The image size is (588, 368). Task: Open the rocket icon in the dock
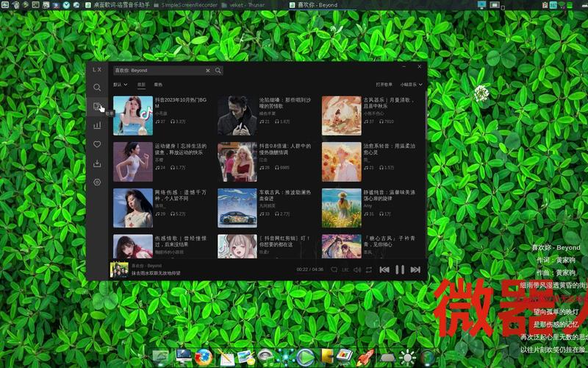[x=365, y=357]
